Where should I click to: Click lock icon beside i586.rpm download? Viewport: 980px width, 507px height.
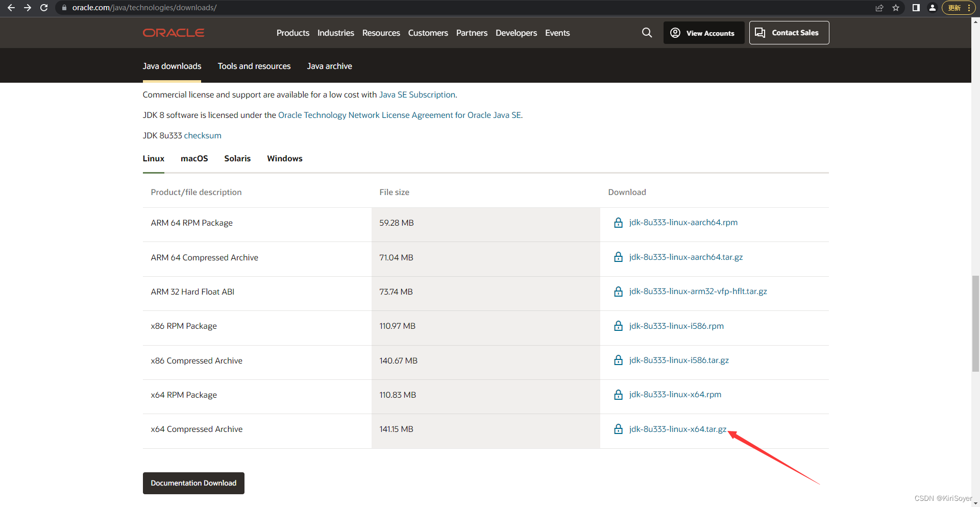pos(618,326)
